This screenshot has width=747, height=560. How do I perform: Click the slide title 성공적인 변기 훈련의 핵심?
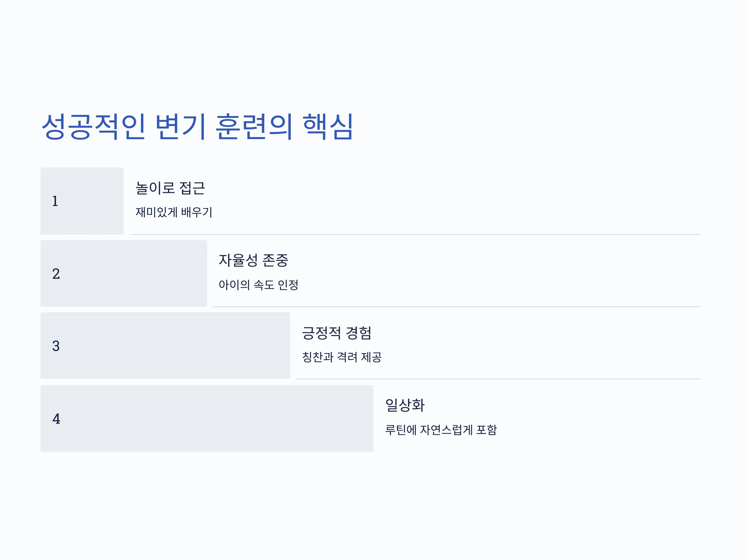click(197, 127)
